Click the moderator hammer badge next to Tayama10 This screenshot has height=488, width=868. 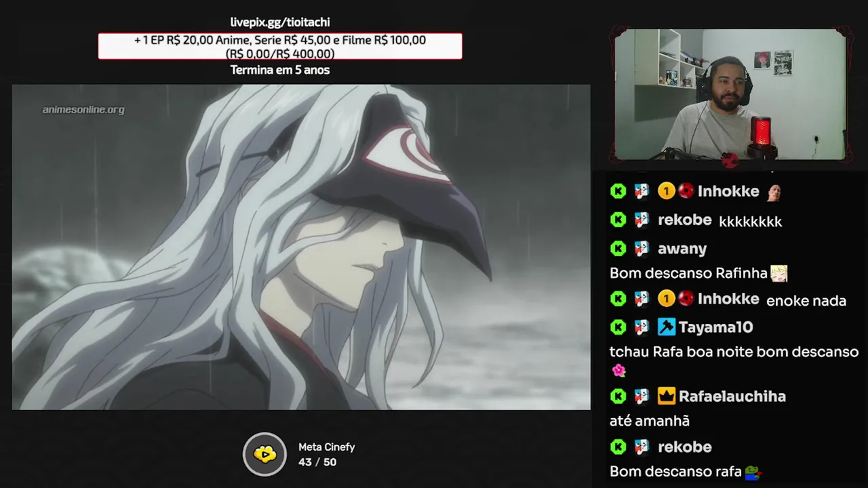click(x=666, y=327)
